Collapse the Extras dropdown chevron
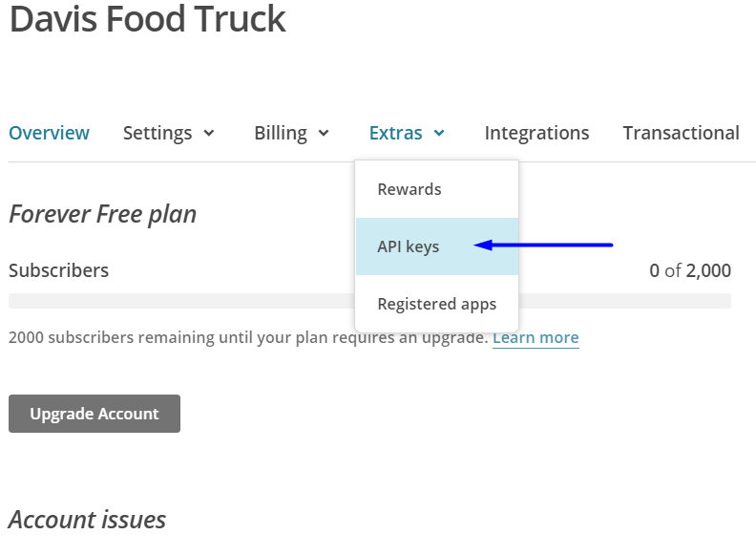Image resolution: width=756 pixels, height=556 pixels. pyautogui.click(x=439, y=133)
